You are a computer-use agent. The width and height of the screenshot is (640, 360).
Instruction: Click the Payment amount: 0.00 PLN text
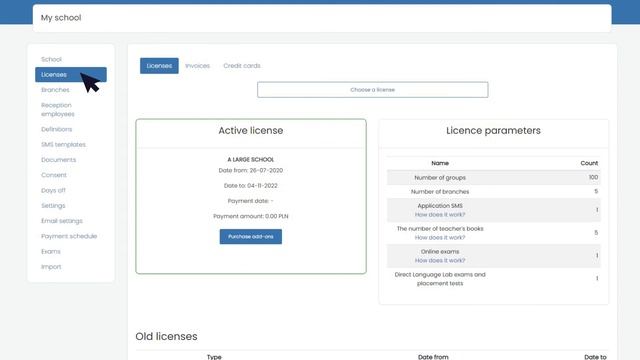pos(251,216)
